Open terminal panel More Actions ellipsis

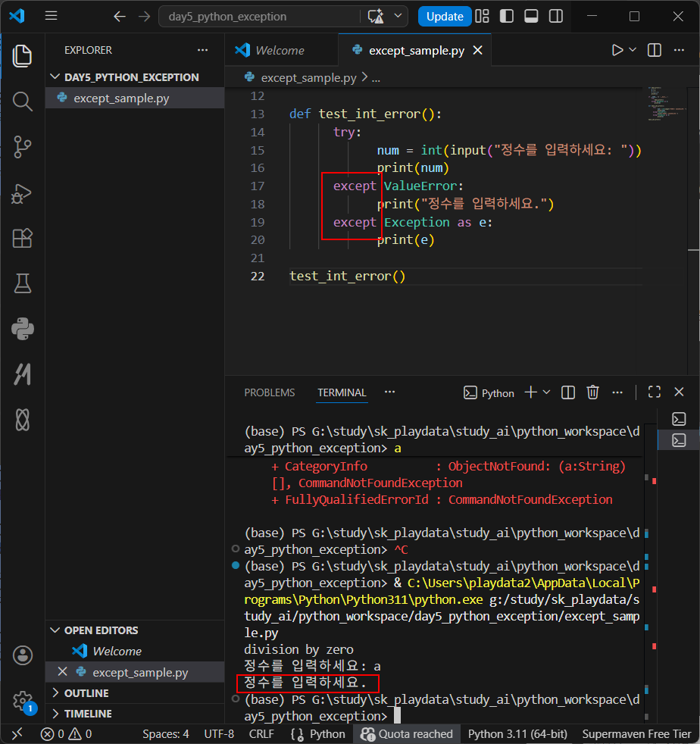point(617,392)
